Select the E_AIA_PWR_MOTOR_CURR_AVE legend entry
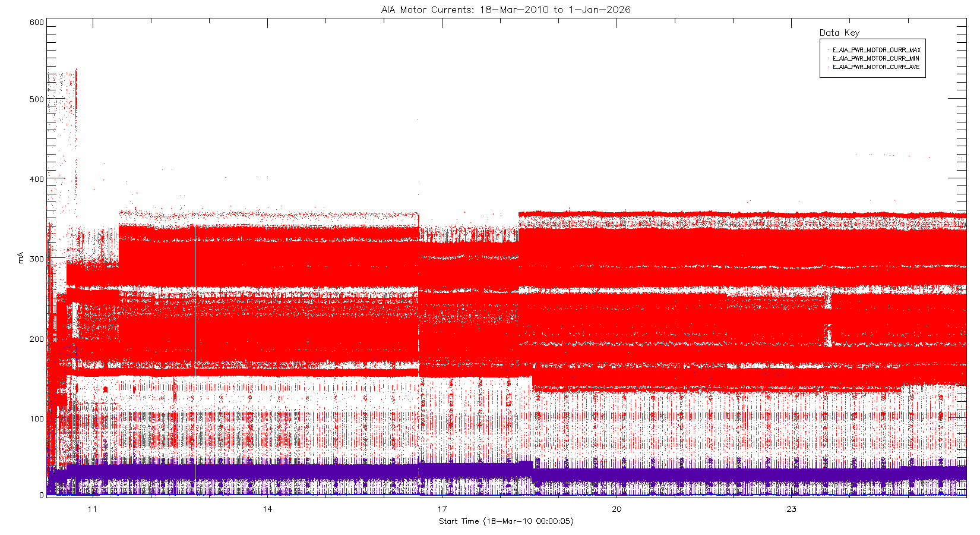This screenshot has height=535, width=980. [x=876, y=67]
